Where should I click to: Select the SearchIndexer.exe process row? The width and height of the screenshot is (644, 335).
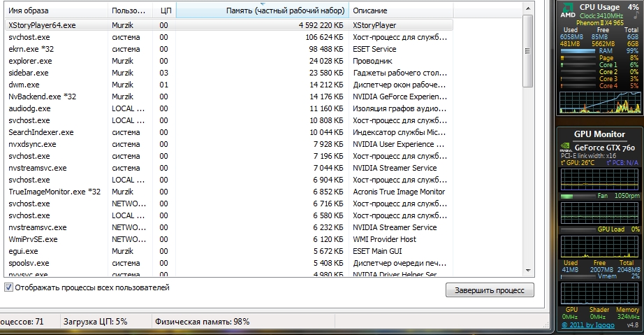pos(229,132)
